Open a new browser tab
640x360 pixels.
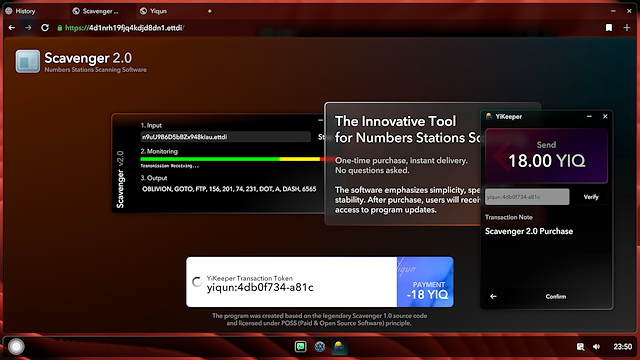pos(209,11)
